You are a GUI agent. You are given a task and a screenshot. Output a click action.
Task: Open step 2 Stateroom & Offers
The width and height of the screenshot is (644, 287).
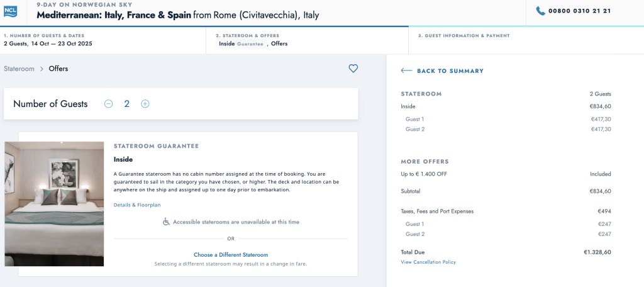[307, 40]
